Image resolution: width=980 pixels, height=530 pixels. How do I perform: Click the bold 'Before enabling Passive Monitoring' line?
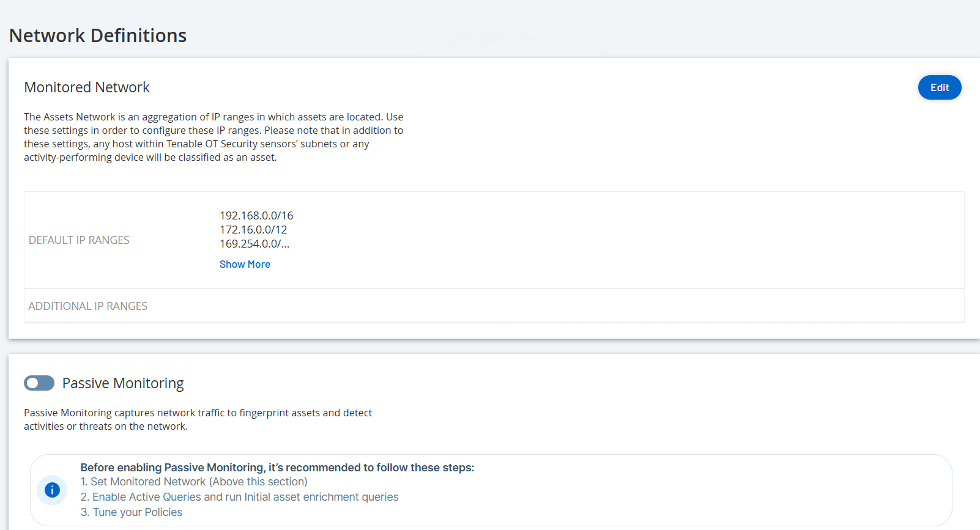(277, 468)
